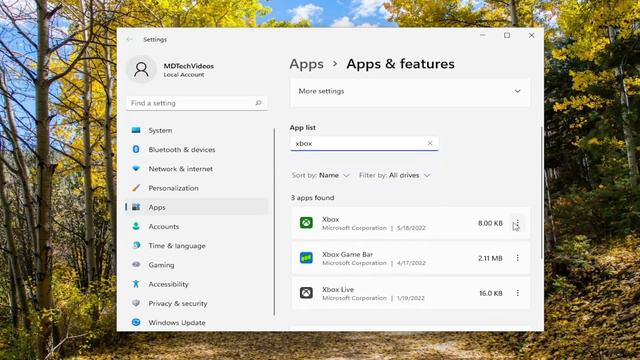Screen dimensions: 640x360
Task: Maximize the Settings window
Action: pos(507,36)
